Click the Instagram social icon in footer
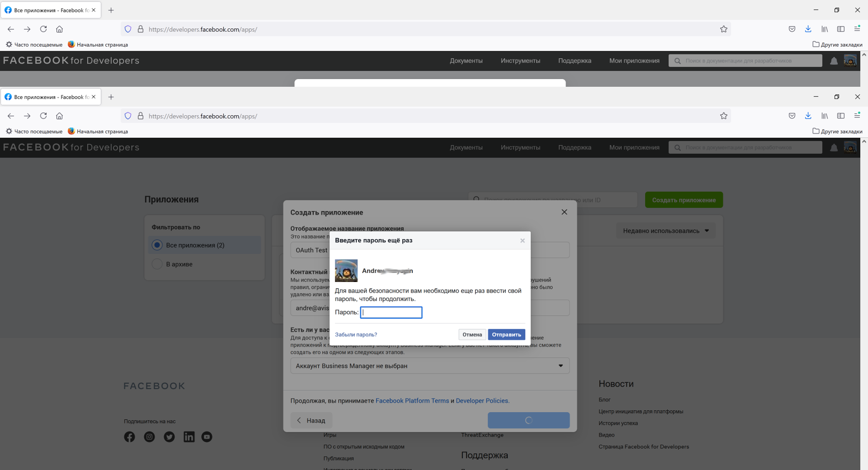868x470 pixels. pyautogui.click(x=149, y=437)
